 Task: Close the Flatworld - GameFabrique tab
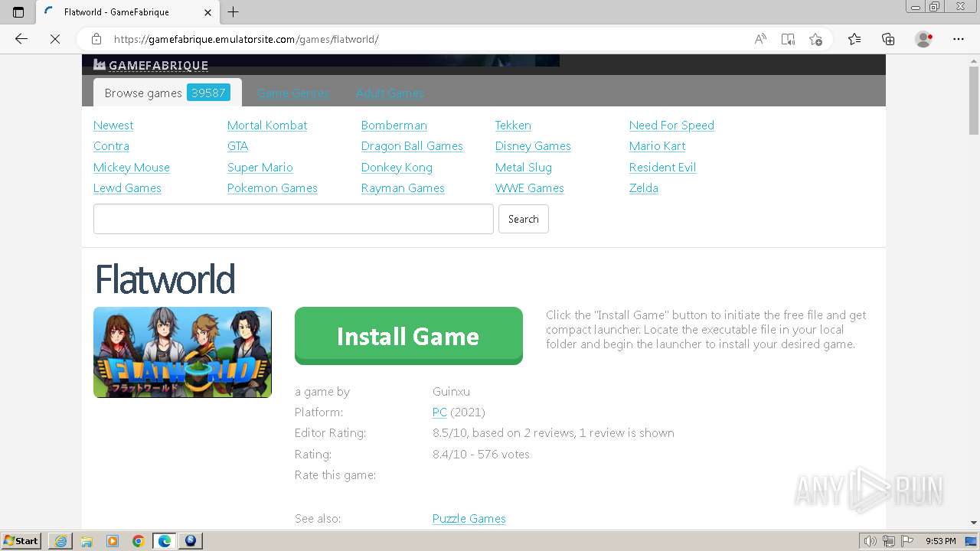click(x=208, y=12)
